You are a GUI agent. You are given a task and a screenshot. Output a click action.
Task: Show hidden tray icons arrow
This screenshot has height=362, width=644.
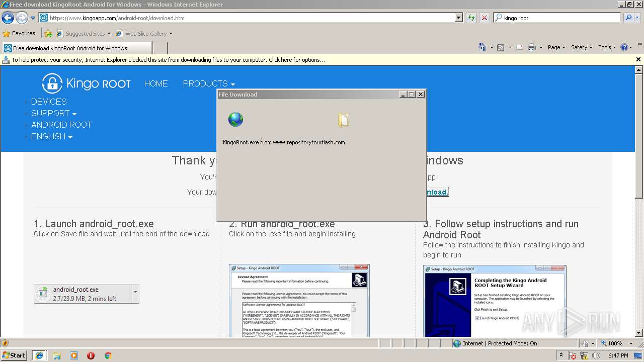tap(561, 355)
